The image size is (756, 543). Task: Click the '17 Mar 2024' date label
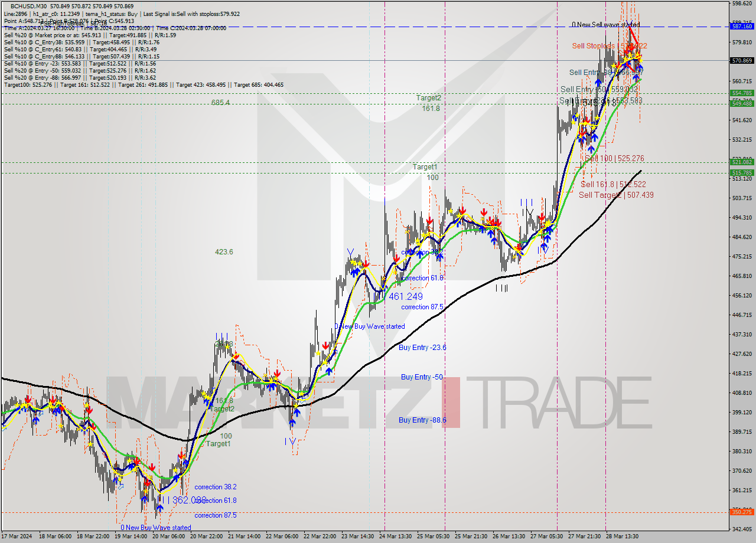pos(17,537)
